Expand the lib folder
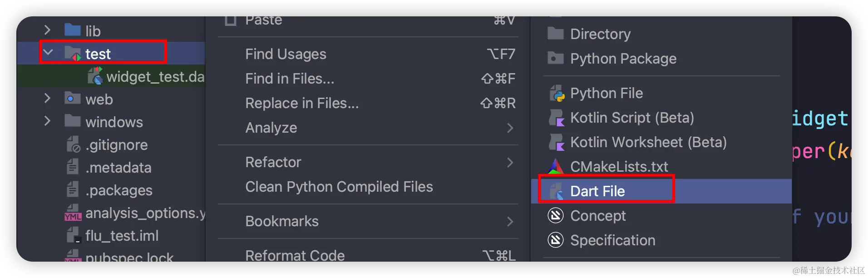The image size is (868, 278). [48, 30]
